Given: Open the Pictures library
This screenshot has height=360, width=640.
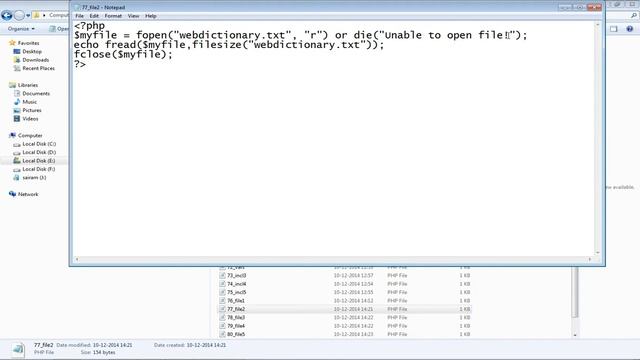Looking at the screenshot, I should tap(32, 110).
